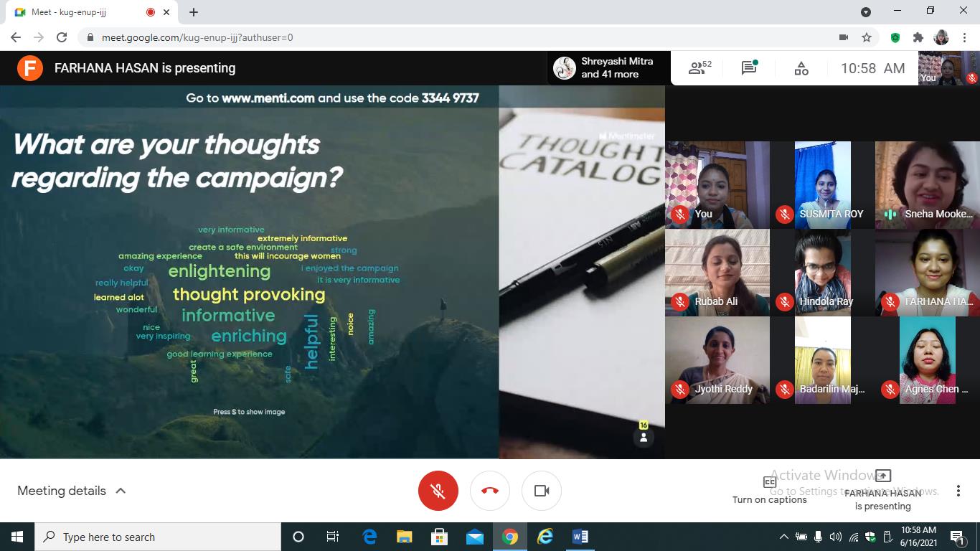Open the Chrome extensions puzzle icon

click(918, 37)
